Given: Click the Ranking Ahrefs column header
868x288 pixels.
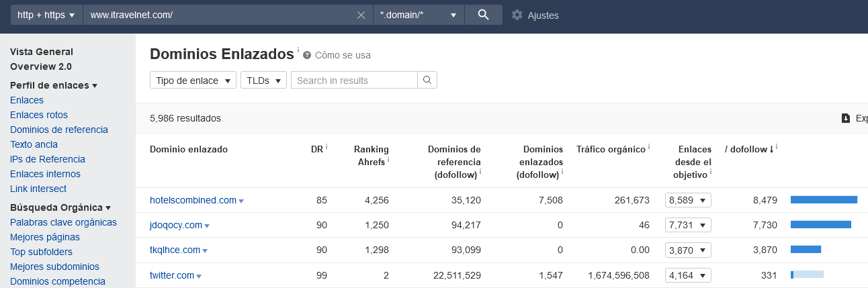Looking at the screenshot, I should [371, 155].
